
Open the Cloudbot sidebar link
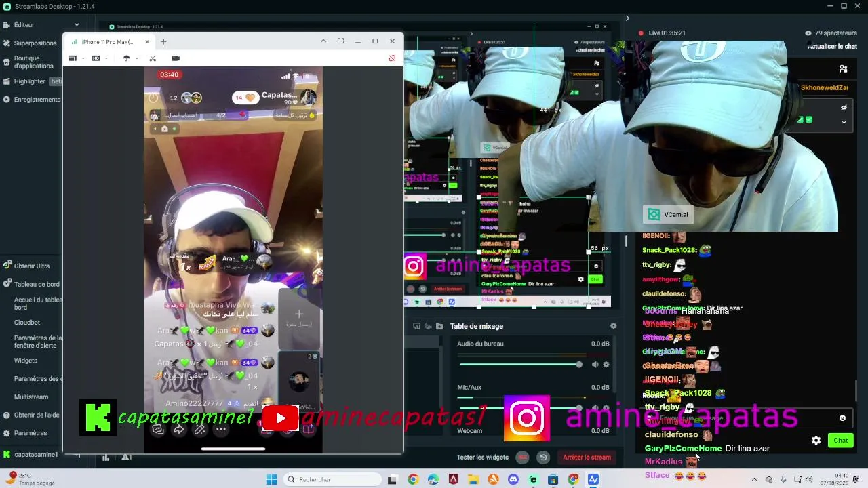27,323
